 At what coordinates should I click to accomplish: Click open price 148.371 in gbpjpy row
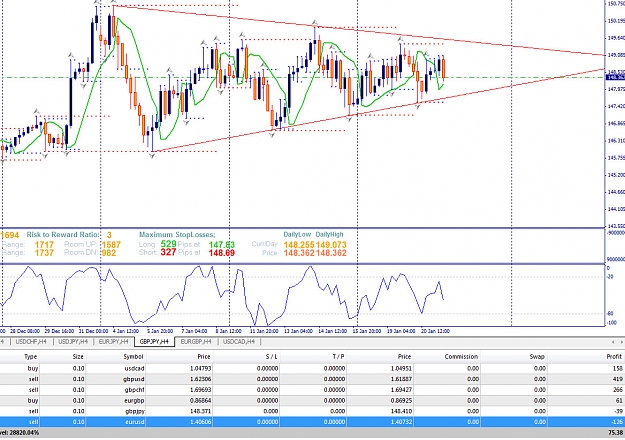[202, 411]
